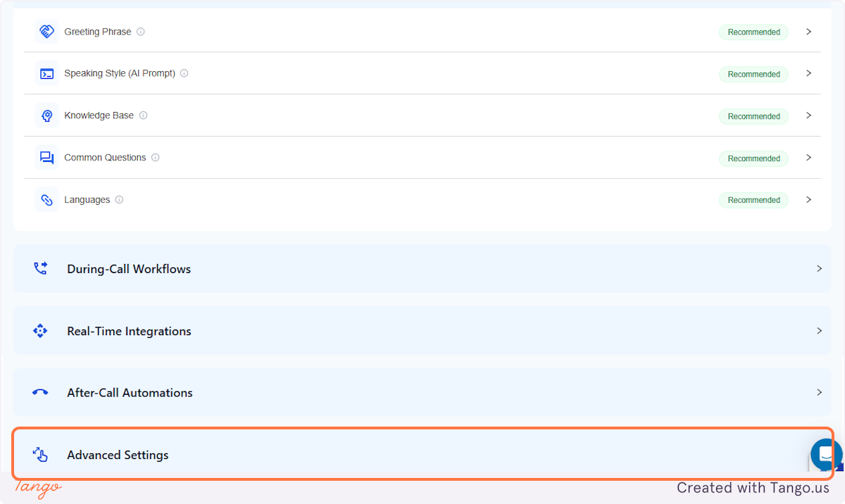The width and height of the screenshot is (845, 504).
Task: Open the chat support bubble
Action: tap(825, 454)
